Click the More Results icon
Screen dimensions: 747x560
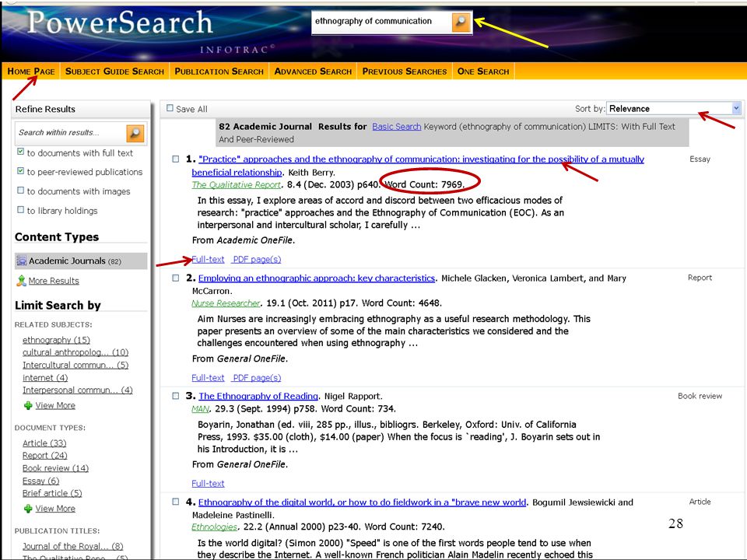[21, 281]
